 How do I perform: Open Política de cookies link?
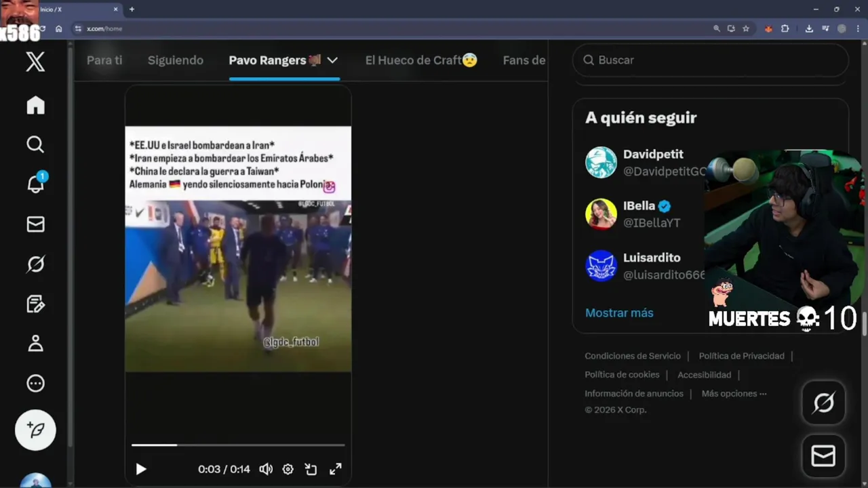click(x=622, y=375)
